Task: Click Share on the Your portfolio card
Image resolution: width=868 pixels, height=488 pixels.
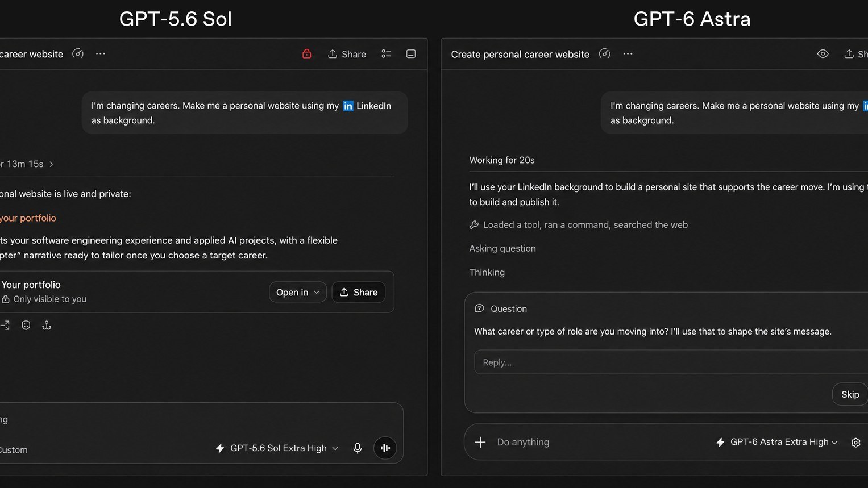Action: (x=359, y=292)
